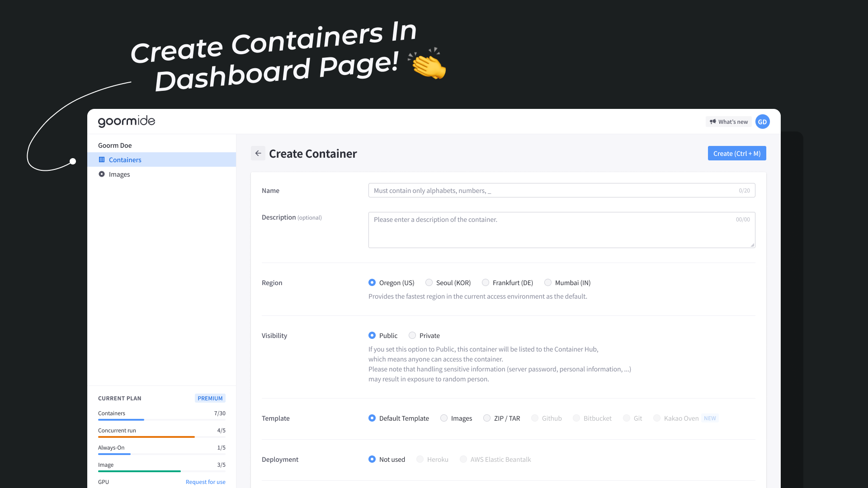Click the Goorm Doe account name

115,145
